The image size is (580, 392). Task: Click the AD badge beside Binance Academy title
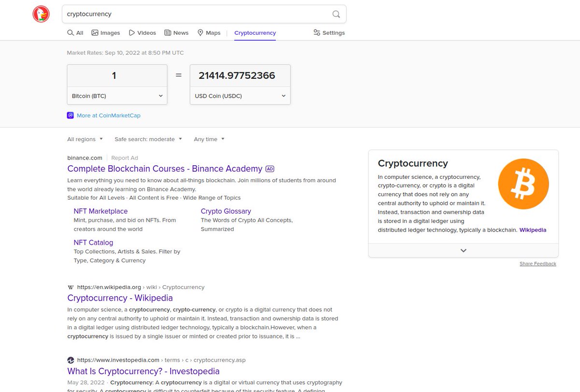[270, 169]
